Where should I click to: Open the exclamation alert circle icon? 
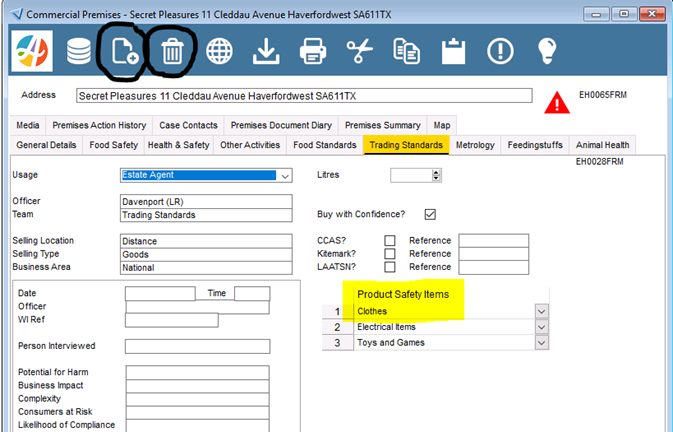[500, 51]
